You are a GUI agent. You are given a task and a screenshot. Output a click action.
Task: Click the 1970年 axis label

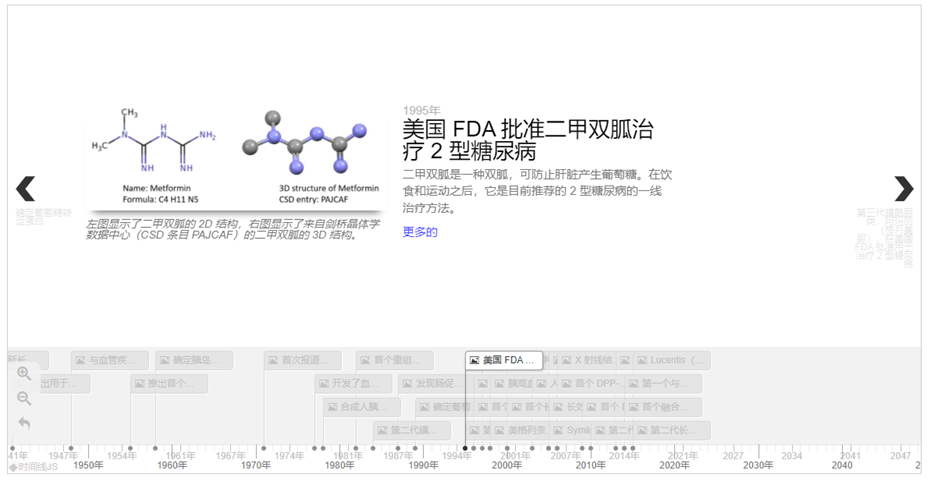coord(256,466)
